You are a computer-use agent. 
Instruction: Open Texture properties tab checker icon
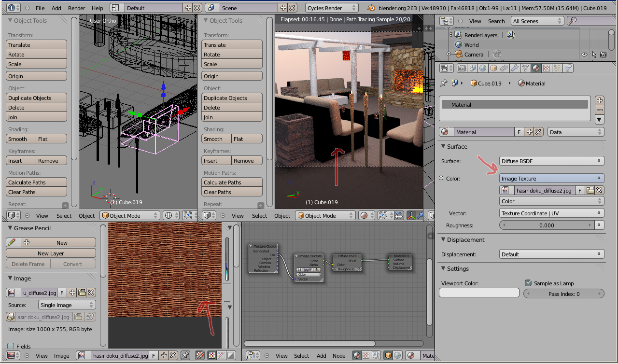[547, 68]
